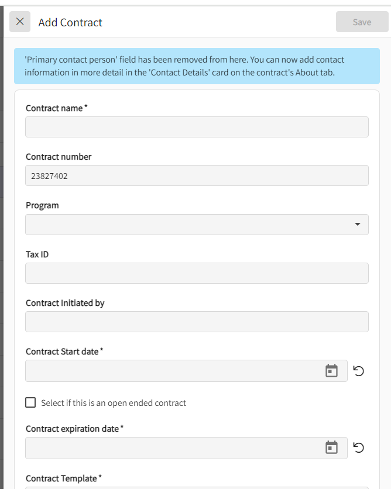Expand the Program dropdown arrow
The height and width of the screenshot is (490, 392).
(357, 224)
